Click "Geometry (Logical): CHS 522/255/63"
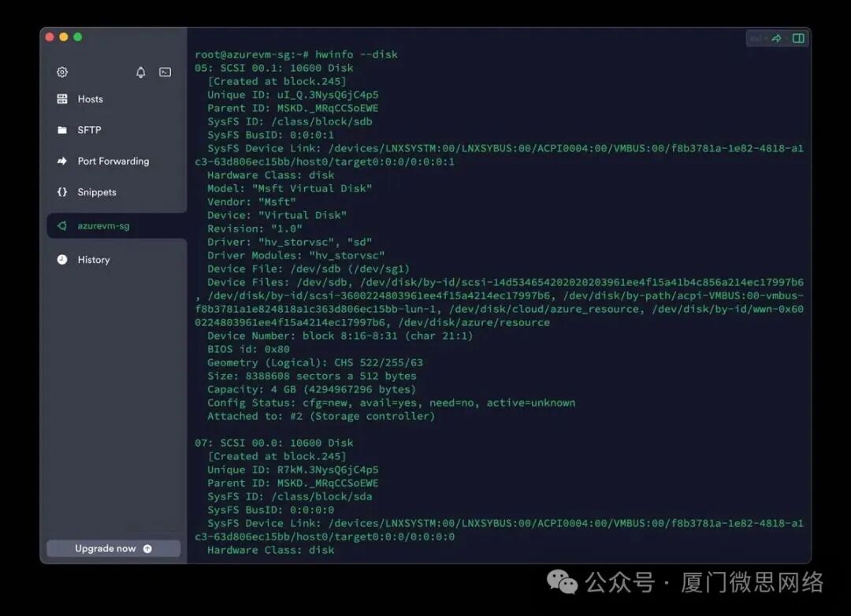The height and width of the screenshot is (616, 851). [315, 362]
